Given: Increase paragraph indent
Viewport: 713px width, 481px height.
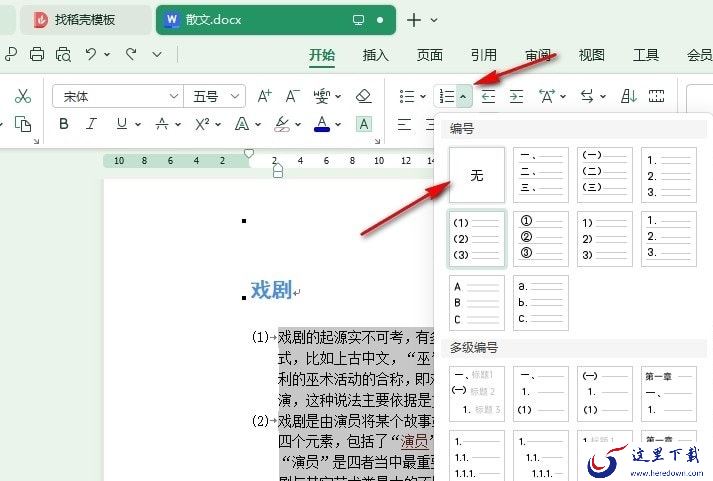Looking at the screenshot, I should click(516, 96).
